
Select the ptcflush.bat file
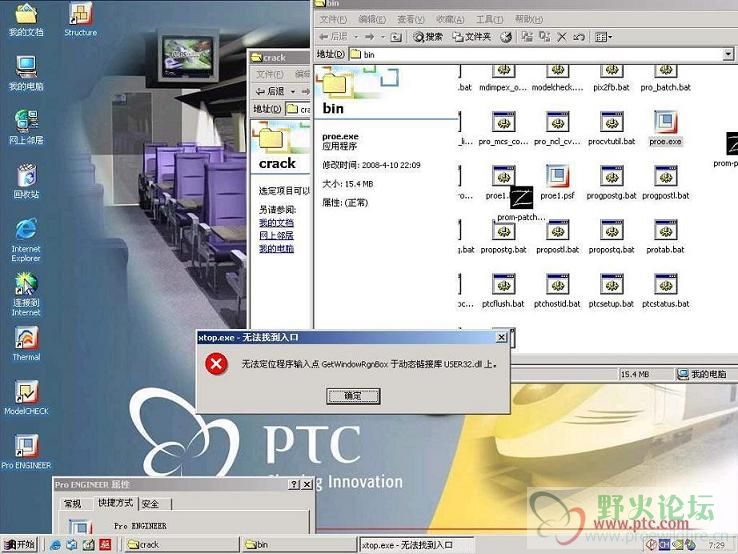[x=503, y=290]
